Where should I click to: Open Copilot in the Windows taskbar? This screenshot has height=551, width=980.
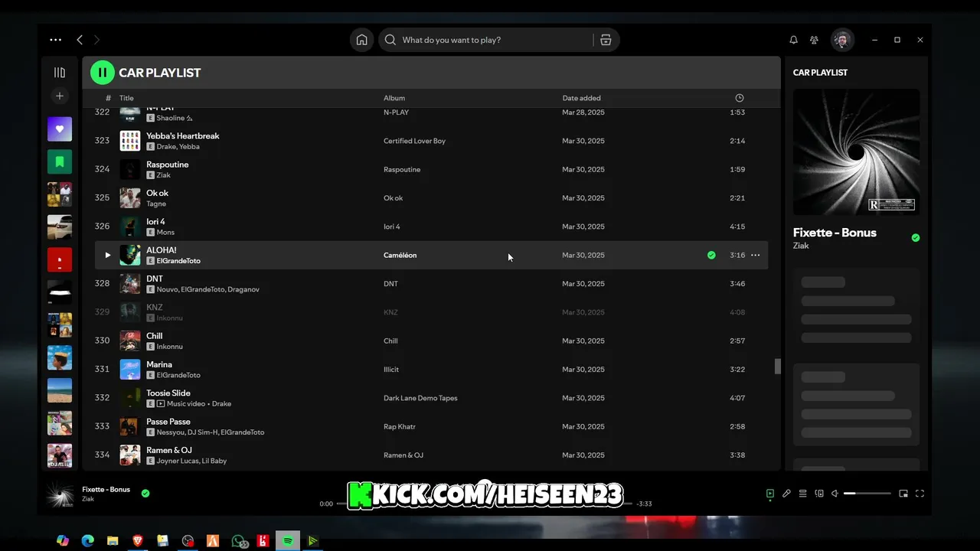(x=63, y=541)
